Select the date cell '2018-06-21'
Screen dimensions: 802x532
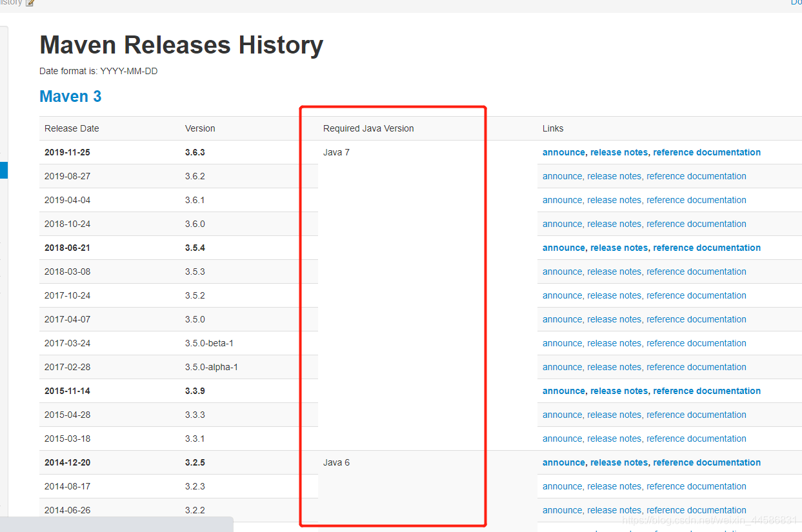coord(68,248)
